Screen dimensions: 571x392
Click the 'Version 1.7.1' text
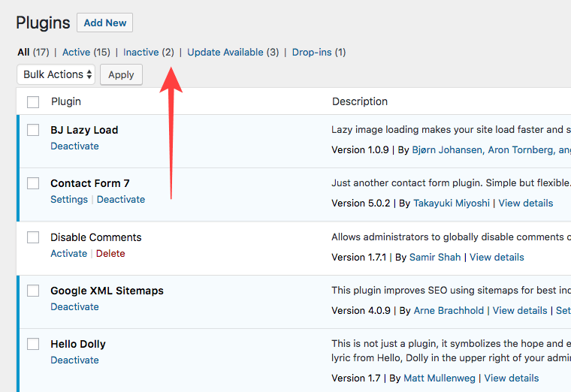coord(358,258)
